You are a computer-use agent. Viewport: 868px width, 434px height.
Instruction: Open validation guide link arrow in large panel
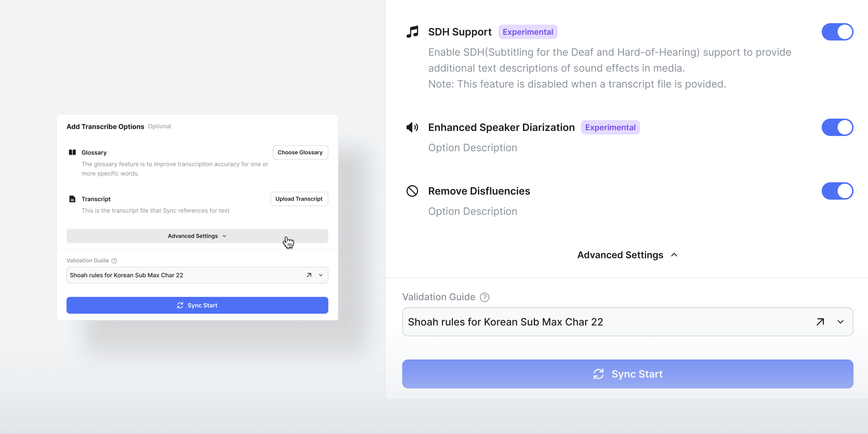coord(820,322)
